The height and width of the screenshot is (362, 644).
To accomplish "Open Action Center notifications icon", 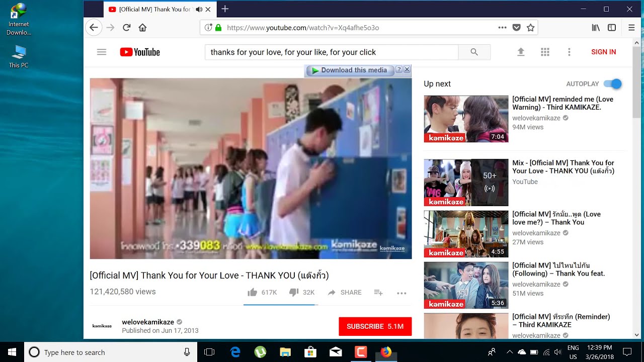I will click(x=627, y=352).
